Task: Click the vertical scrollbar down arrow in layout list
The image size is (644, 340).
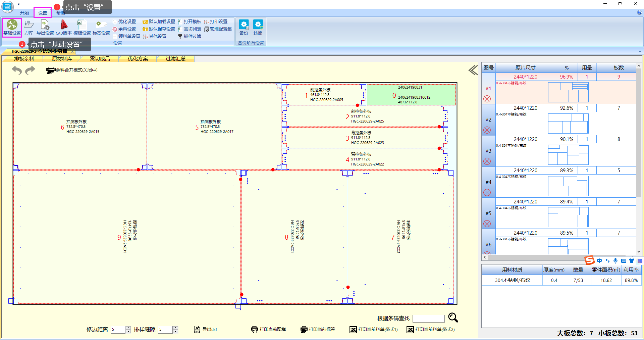Action: pos(639,252)
